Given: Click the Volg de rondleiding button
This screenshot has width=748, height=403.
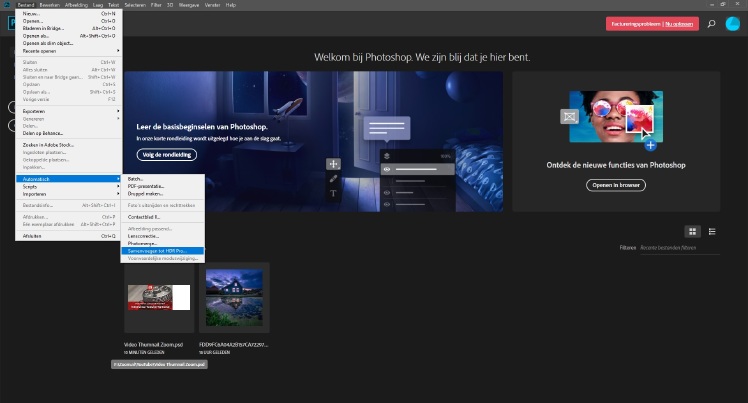Looking at the screenshot, I should point(167,155).
